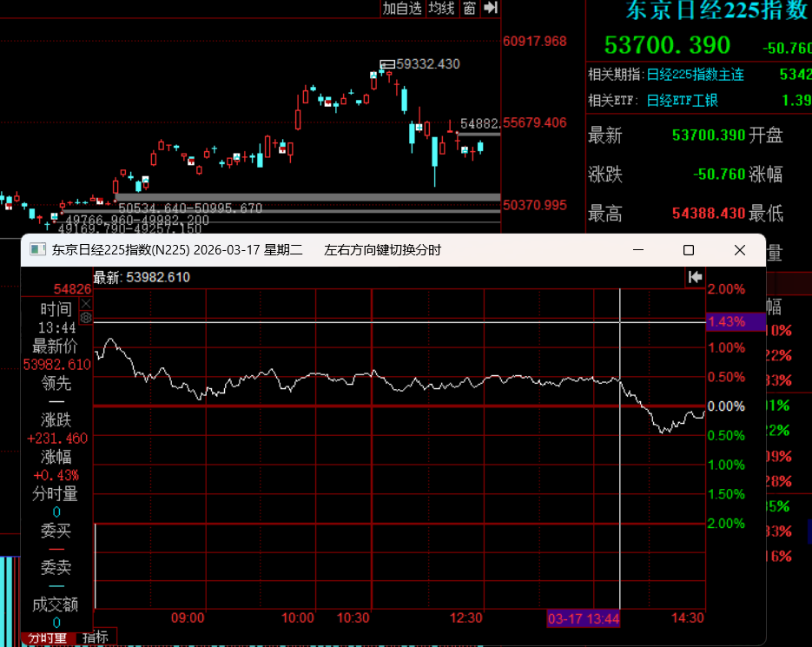Open info panel settings gear icon
This screenshot has width=812, height=647.
[86, 318]
